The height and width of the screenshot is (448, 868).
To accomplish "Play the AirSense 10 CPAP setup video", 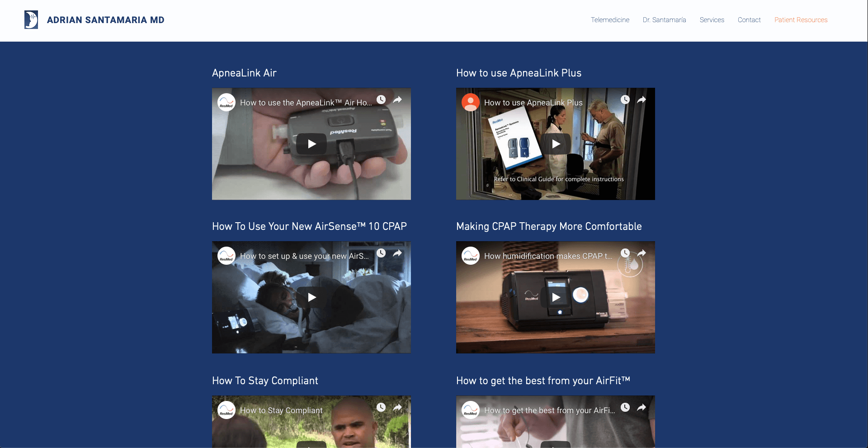I will (311, 297).
